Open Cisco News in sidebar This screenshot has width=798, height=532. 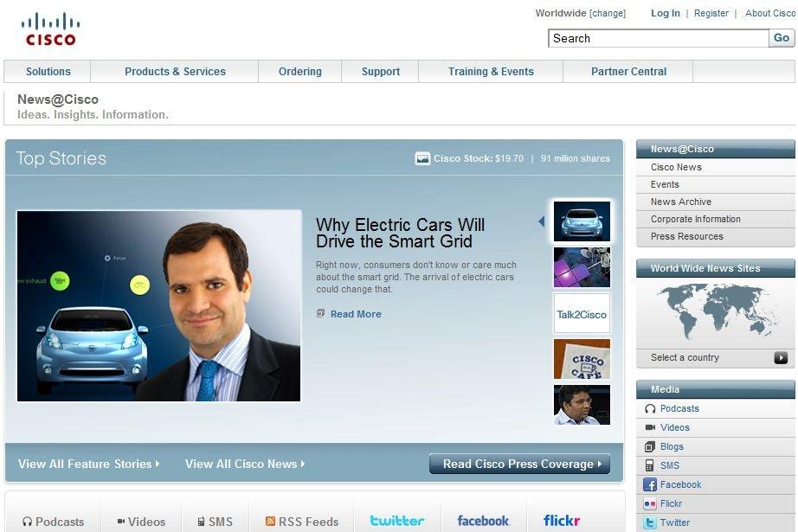716,167
